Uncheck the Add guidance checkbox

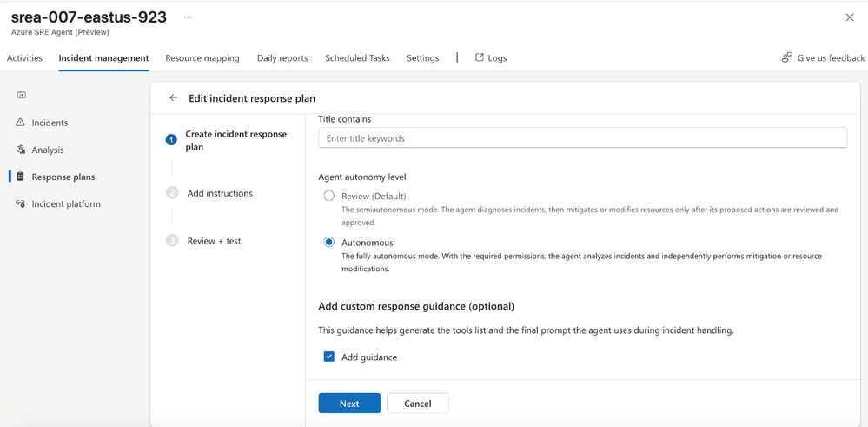click(328, 357)
